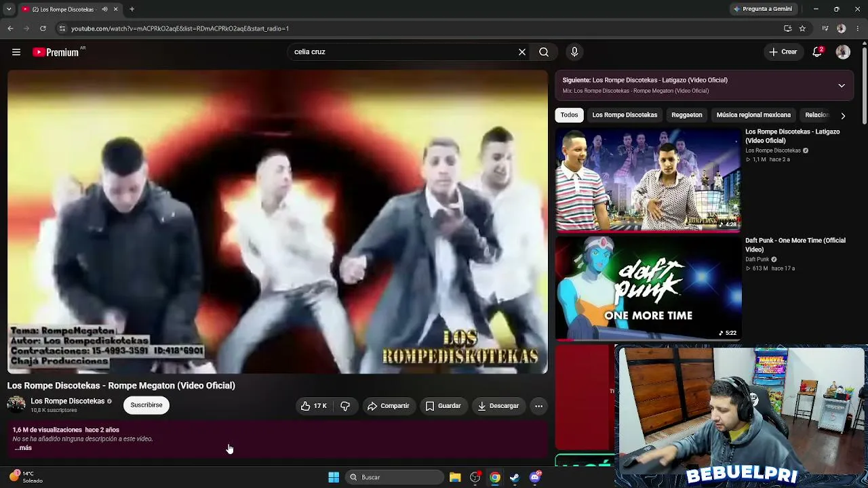Go back with the browser back arrow
868x488 pixels.
pyautogui.click(x=10, y=28)
